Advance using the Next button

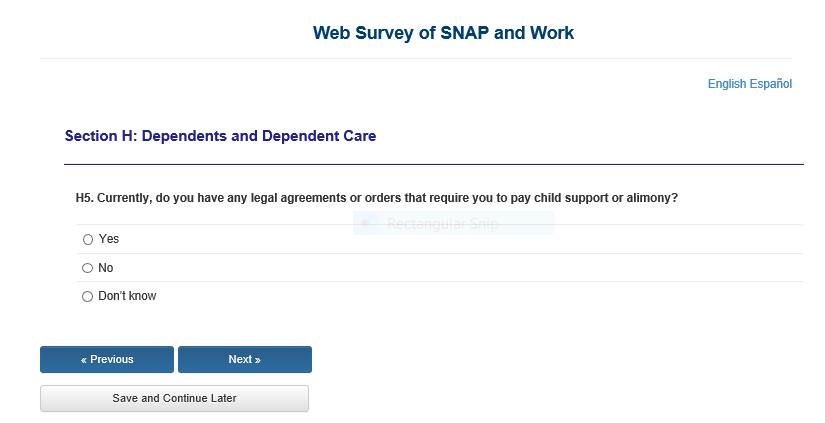pos(245,359)
